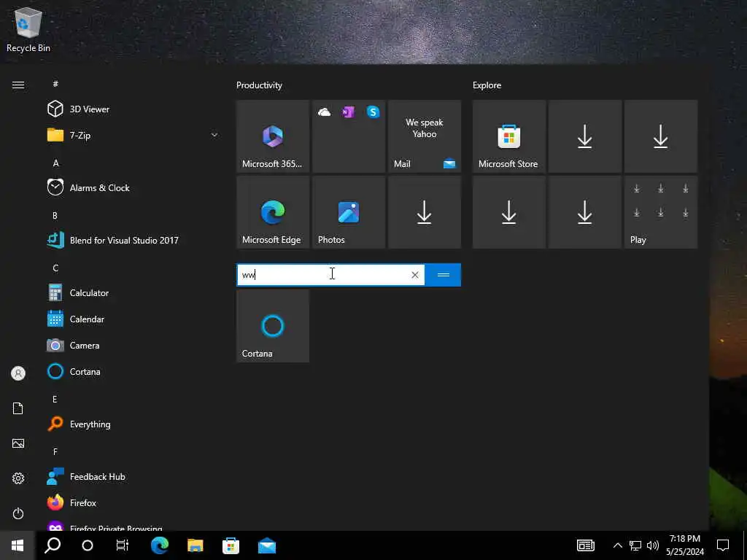The image size is (747, 560).
Task: Open Documents from Start sidebar
Action: [18, 408]
